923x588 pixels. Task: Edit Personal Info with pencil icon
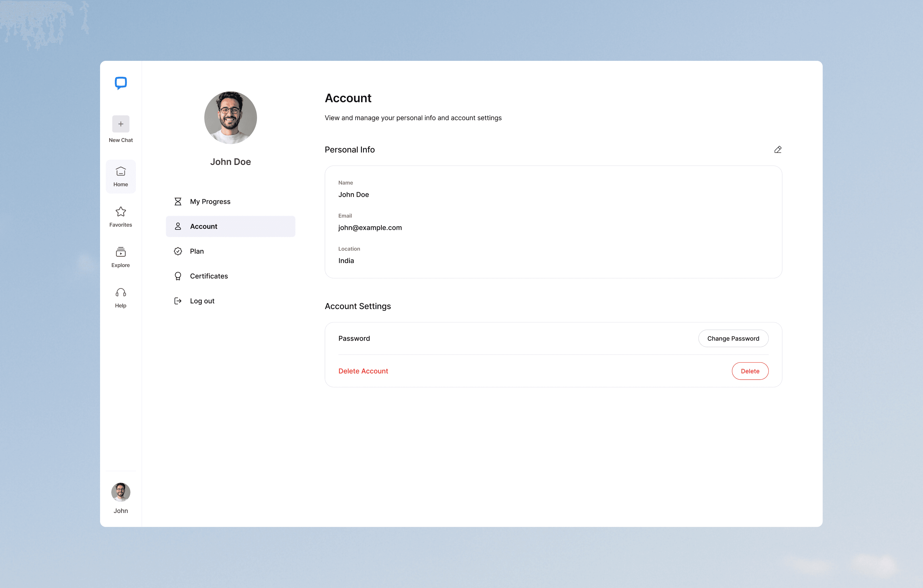(x=777, y=150)
